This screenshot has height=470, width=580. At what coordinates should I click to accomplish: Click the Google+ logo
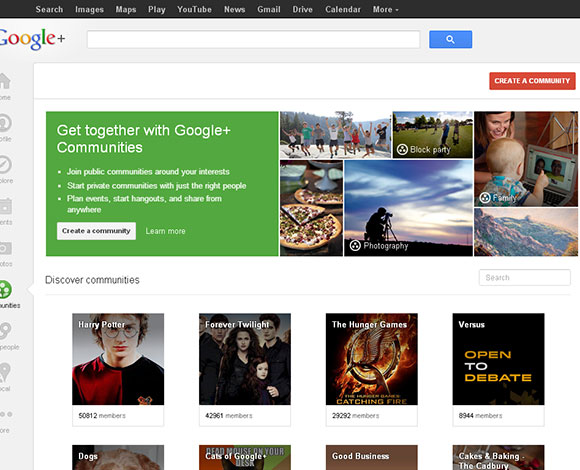(x=33, y=38)
